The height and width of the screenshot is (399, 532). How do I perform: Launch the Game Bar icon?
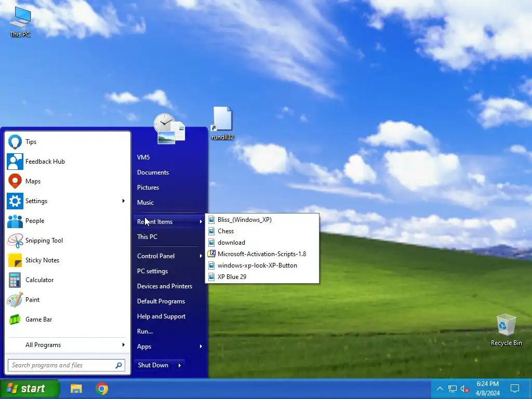(x=15, y=320)
